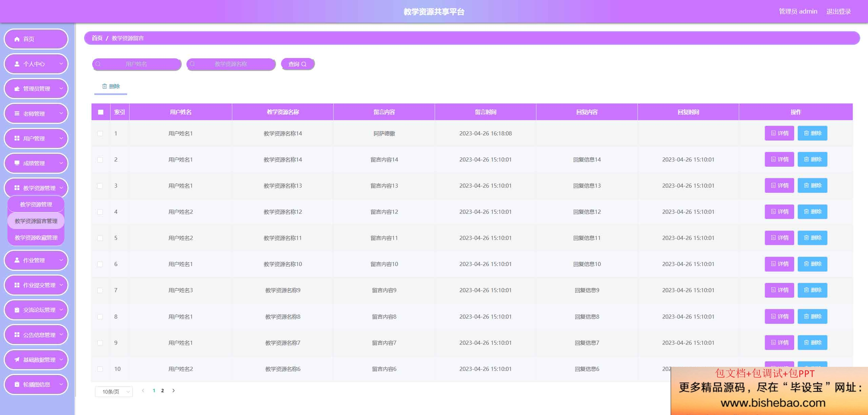Open details of 留言内容14 row

(x=779, y=159)
